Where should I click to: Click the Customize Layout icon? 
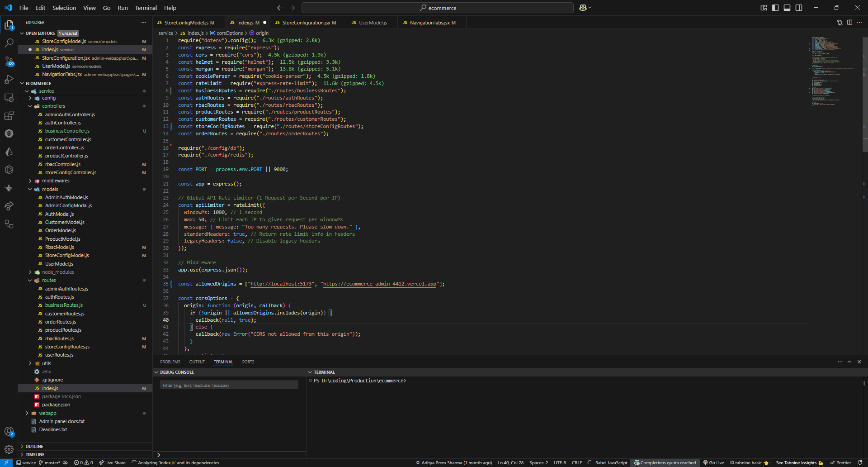coord(764,8)
